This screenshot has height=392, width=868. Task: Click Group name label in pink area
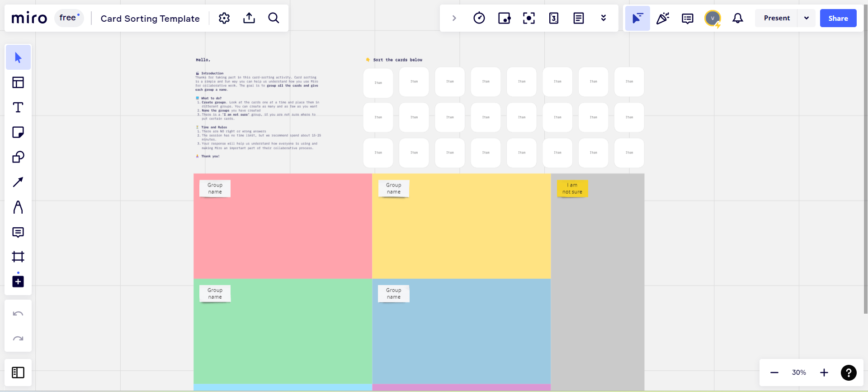point(215,188)
